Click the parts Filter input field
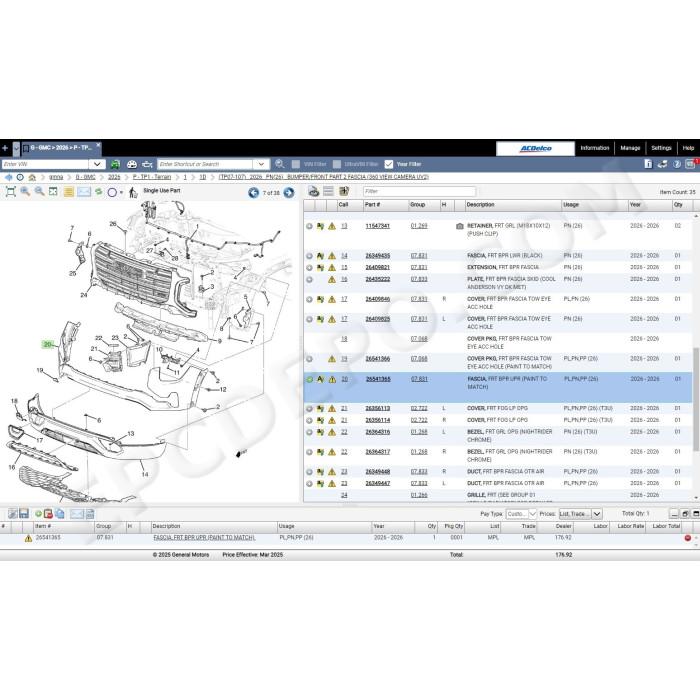The width and height of the screenshot is (700, 700). pyautogui.click(x=419, y=192)
